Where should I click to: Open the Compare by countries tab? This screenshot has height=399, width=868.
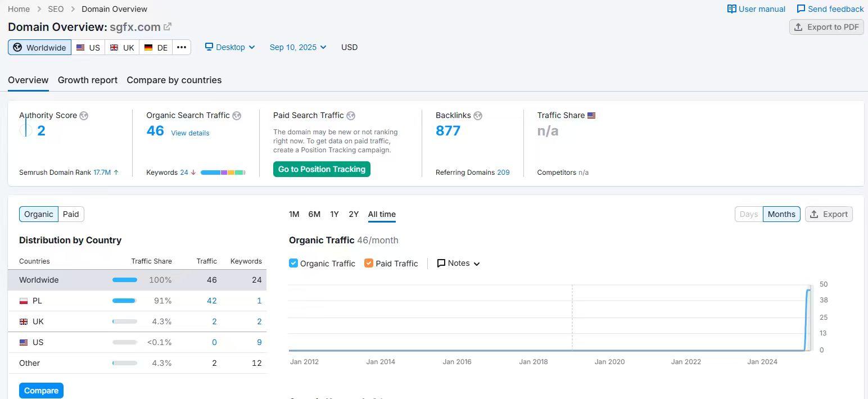174,80
